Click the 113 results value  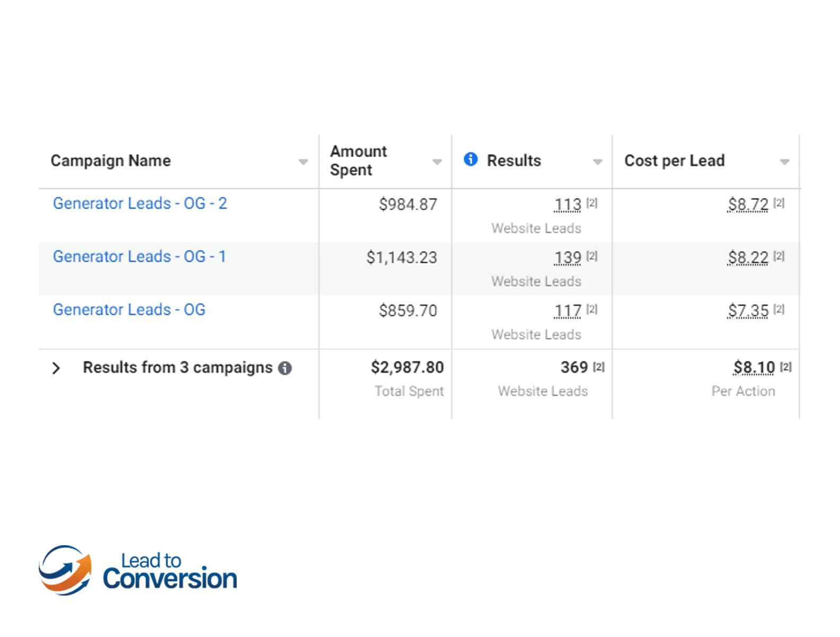pos(568,204)
